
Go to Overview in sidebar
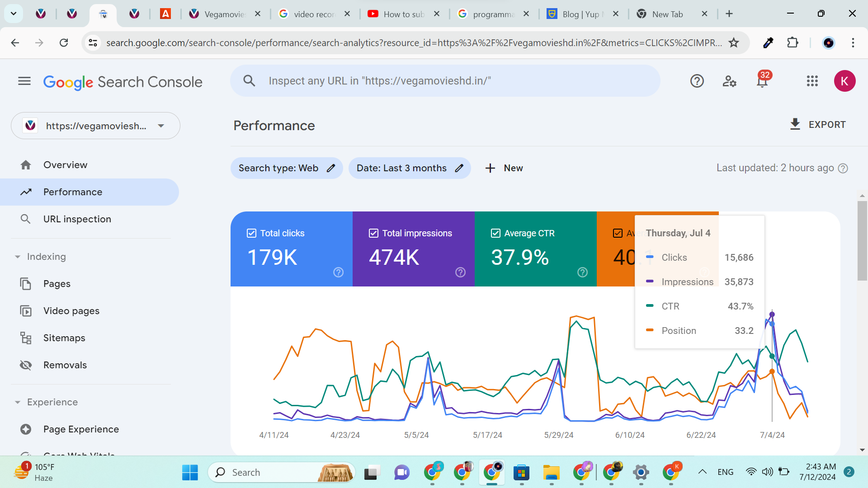coord(65,165)
